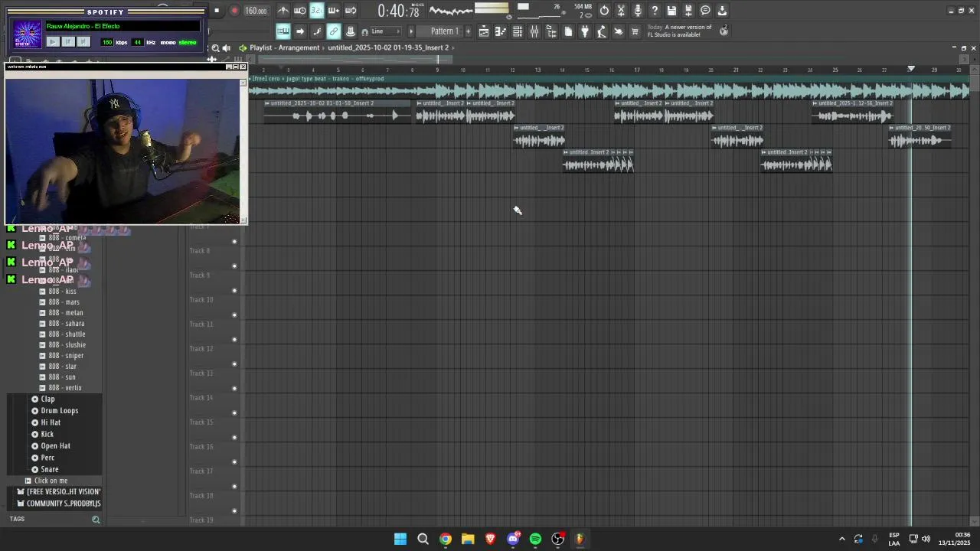The height and width of the screenshot is (551, 980).
Task: Toggle the Browser view tree icon
Action: tap(551, 31)
